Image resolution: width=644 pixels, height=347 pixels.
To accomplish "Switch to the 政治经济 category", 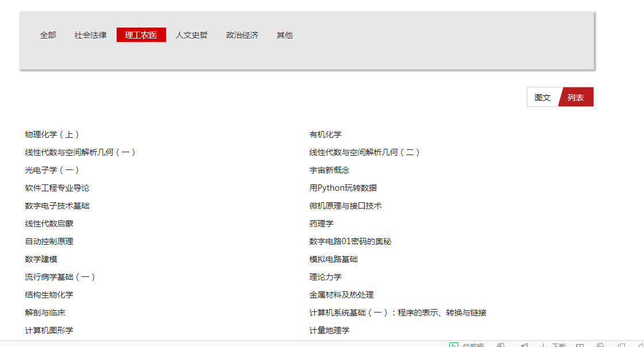I will 242,35.
